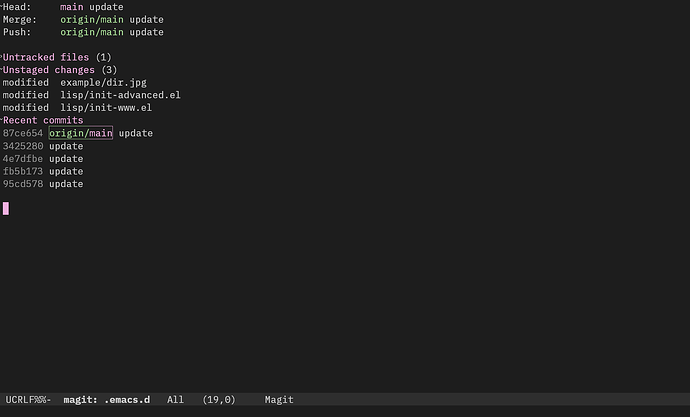690x417 pixels.
Task: Click the Magit mode name in mode line
Action: pos(279,400)
